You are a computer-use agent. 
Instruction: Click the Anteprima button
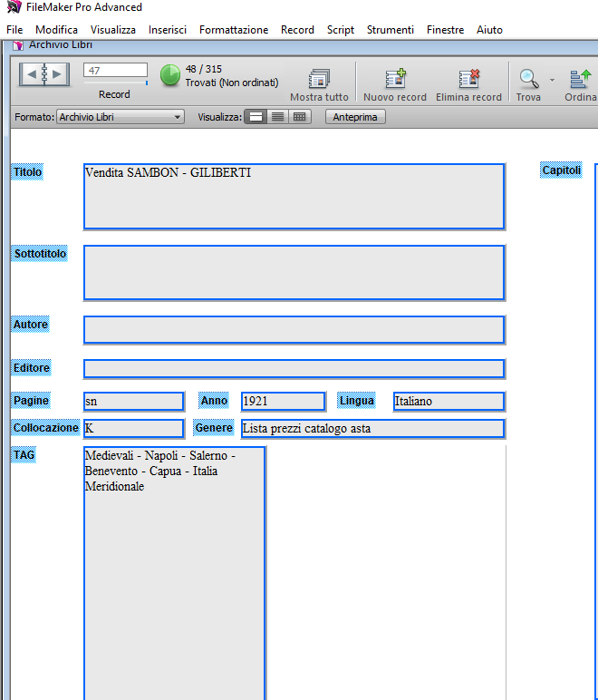[355, 117]
